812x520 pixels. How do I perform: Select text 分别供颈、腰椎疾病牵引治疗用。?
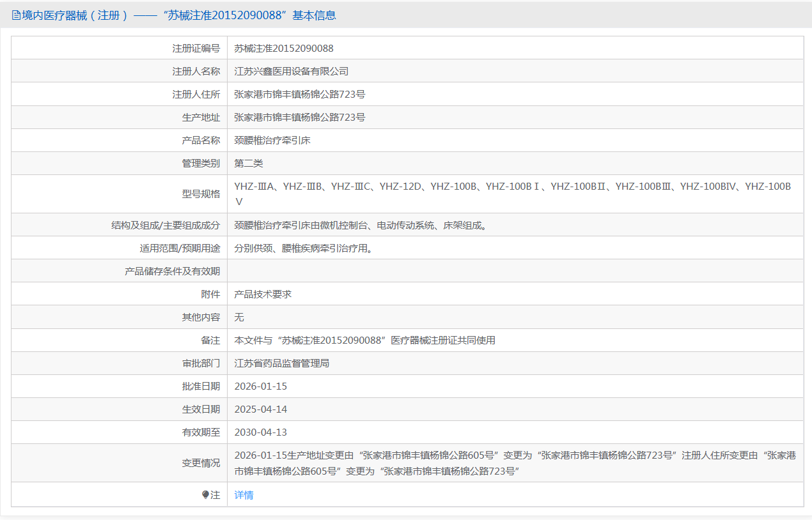304,248
